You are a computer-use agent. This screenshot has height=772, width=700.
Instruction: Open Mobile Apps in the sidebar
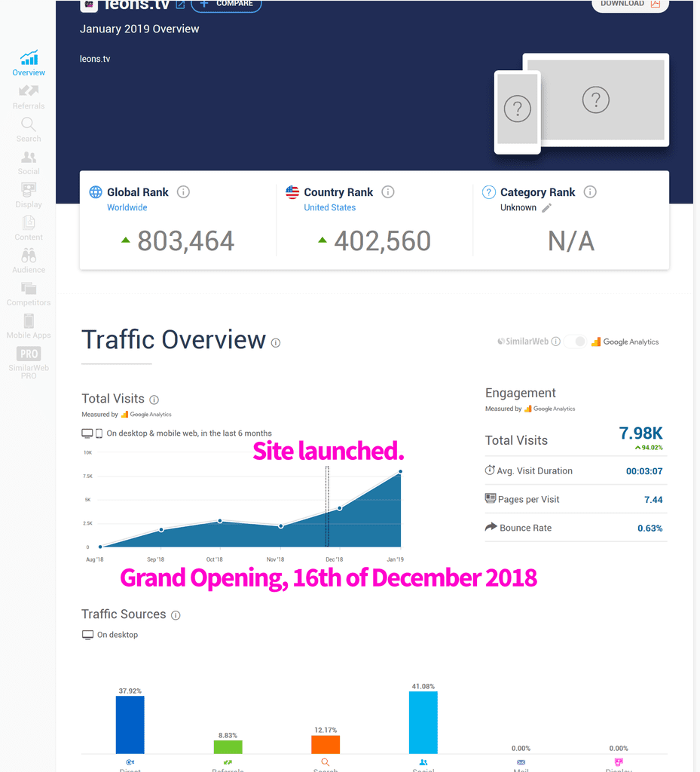29,326
